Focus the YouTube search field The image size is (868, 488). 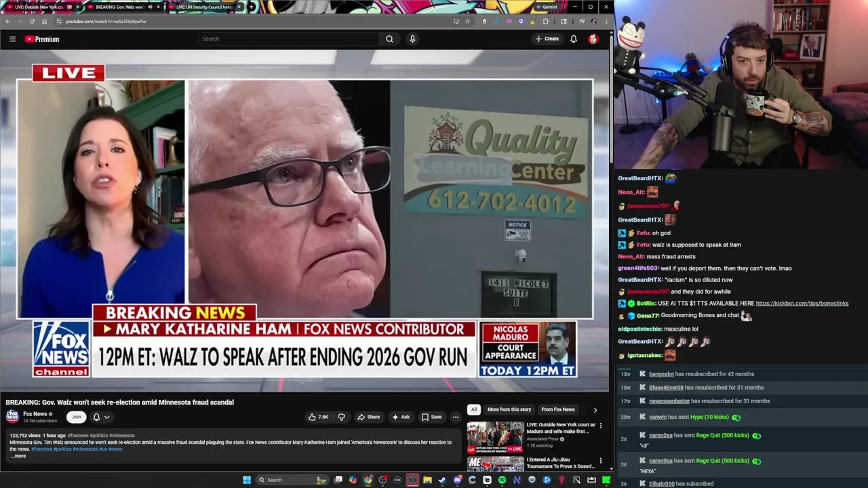coord(289,39)
